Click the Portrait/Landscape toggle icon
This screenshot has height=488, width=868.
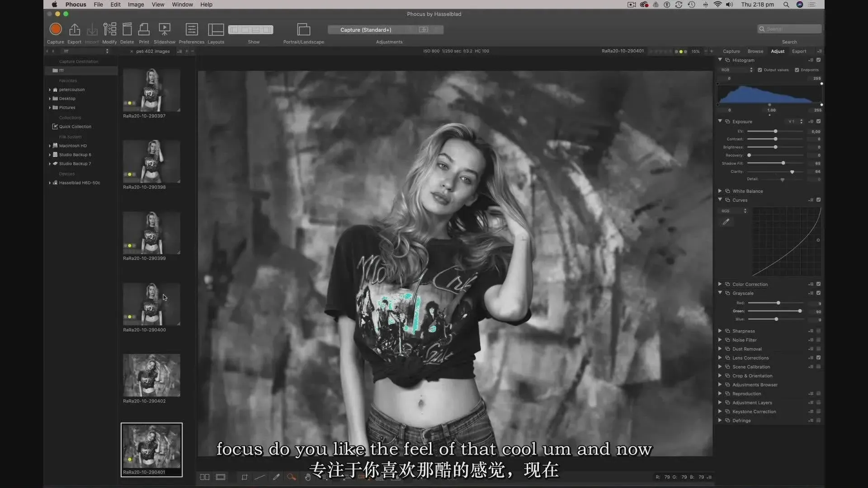[304, 29]
